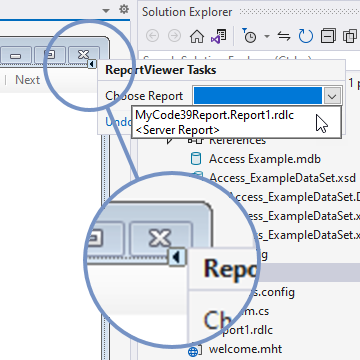Click the form's close X button in designer
The height and width of the screenshot is (360, 360).
(x=84, y=55)
